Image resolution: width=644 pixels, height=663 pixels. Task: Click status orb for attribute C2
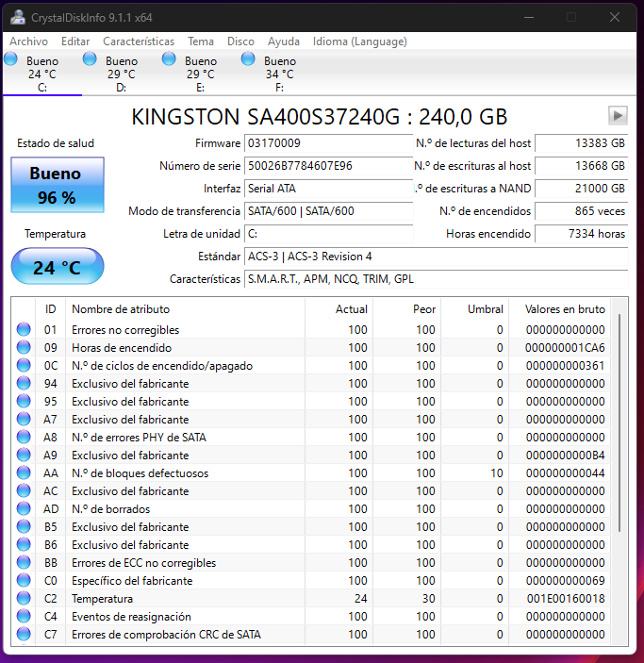coord(24,598)
